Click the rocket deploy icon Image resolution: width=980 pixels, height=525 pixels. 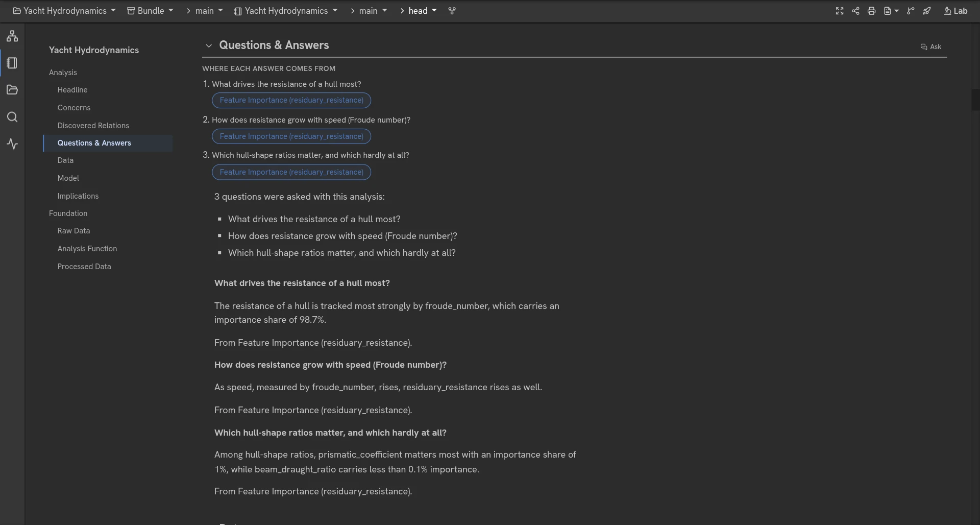point(927,11)
